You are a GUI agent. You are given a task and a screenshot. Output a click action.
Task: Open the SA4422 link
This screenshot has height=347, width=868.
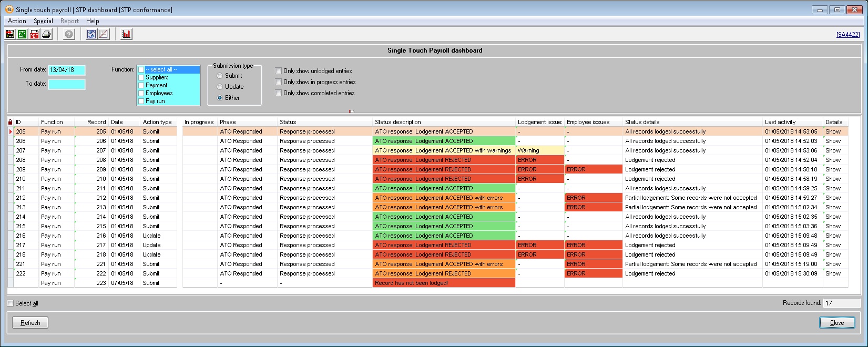point(847,35)
